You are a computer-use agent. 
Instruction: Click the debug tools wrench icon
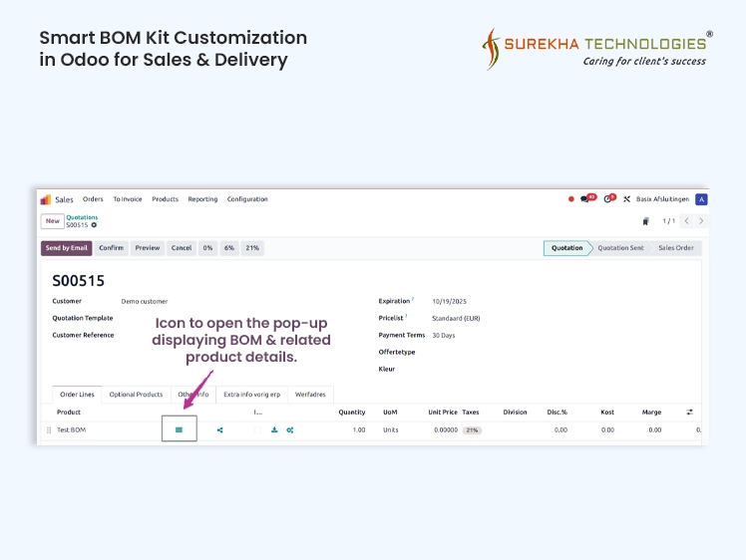[626, 199]
